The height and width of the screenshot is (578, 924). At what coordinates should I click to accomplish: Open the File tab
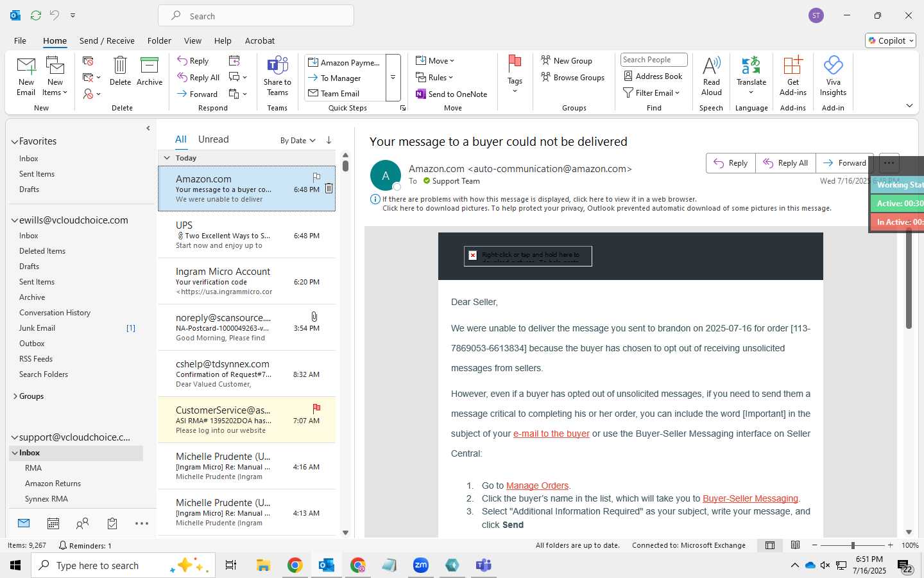click(20, 40)
